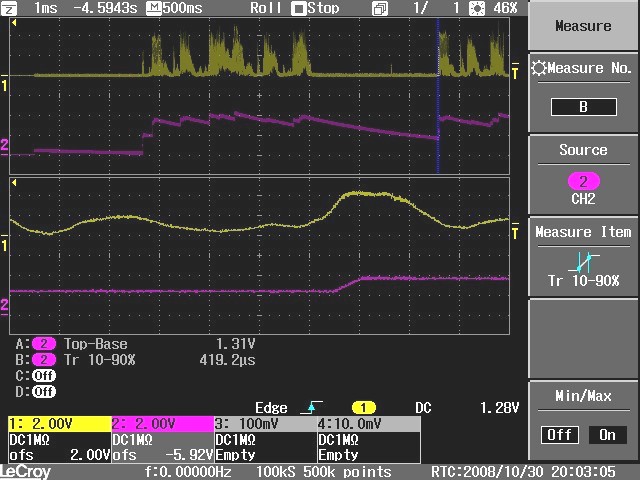Screen dimensions: 640x480
Task: Click the DC trigger coupling label
Action: coord(423,408)
